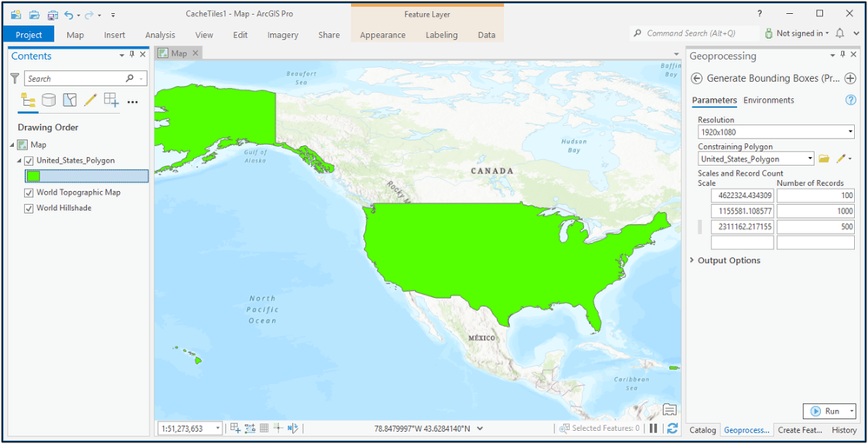Select List By Snapping icon
This screenshot has width=868, height=444.
click(x=111, y=100)
